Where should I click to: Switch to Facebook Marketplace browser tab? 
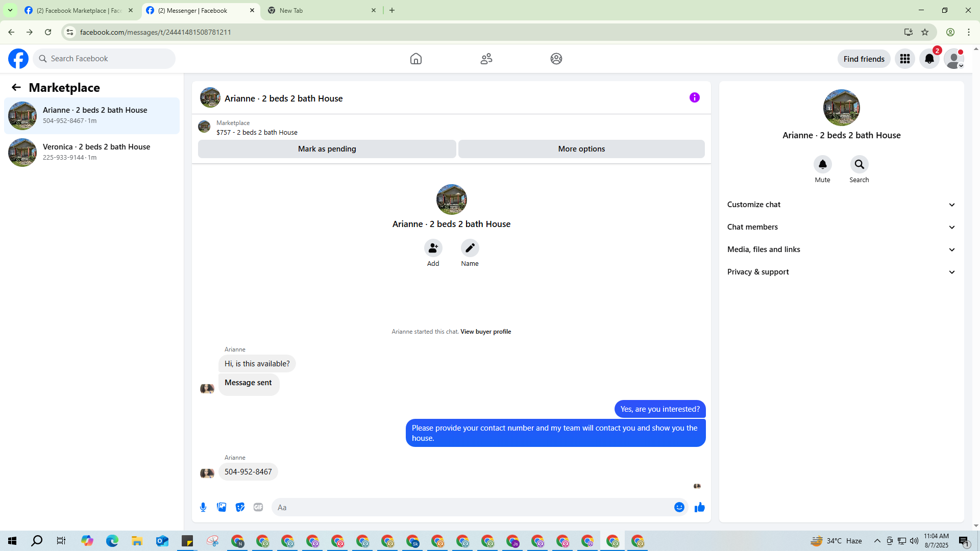click(x=79, y=11)
